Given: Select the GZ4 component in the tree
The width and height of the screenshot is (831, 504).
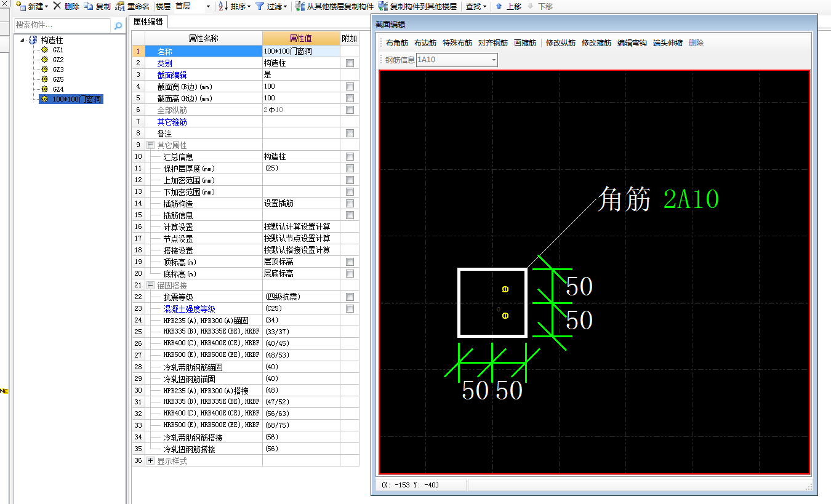Looking at the screenshot, I should (58, 89).
